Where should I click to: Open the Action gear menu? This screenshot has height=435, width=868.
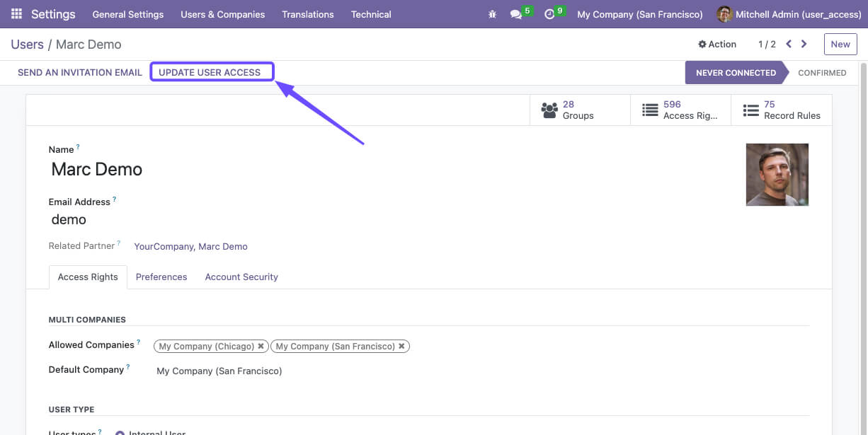[717, 44]
